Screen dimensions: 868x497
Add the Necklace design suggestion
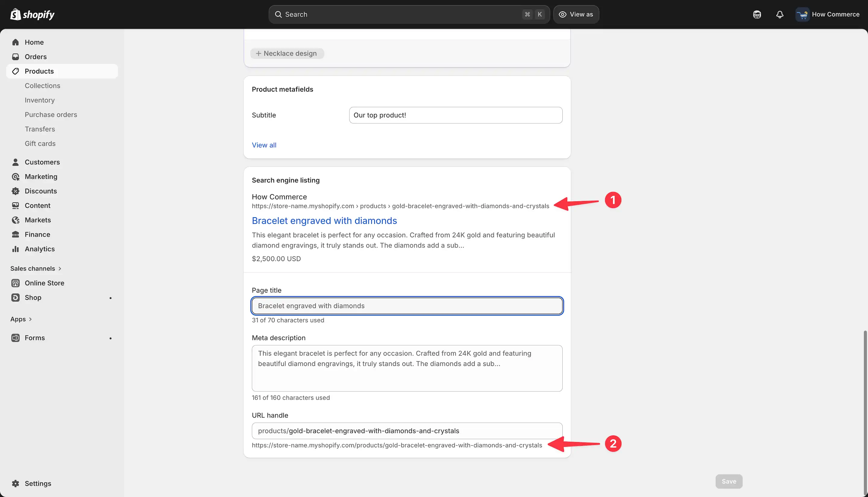coord(287,53)
